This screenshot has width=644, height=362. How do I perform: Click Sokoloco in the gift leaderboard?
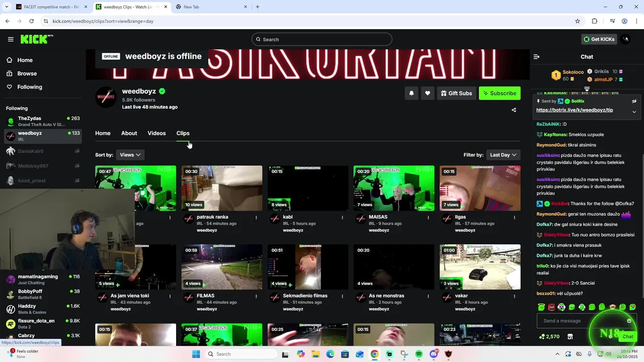(x=573, y=72)
